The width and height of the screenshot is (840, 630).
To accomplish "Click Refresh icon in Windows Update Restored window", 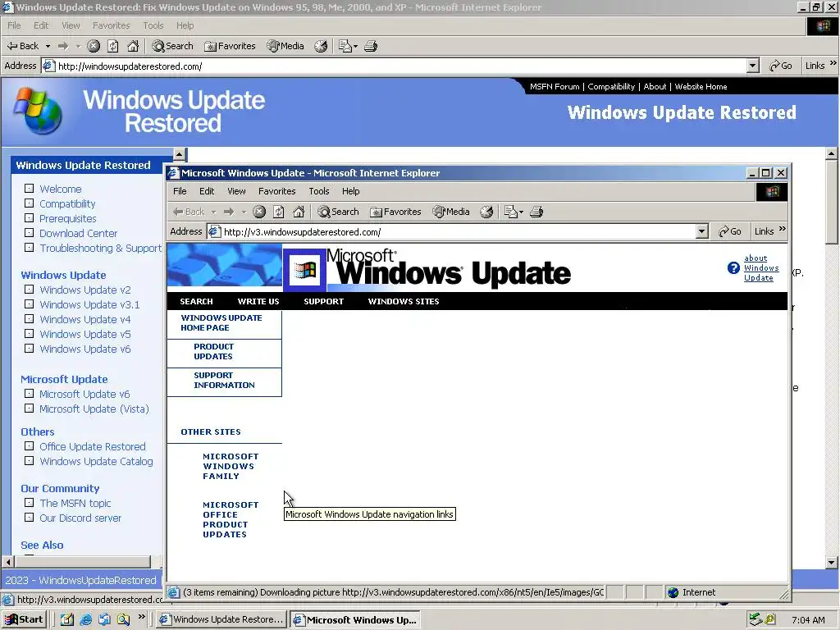I will coord(113,46).
